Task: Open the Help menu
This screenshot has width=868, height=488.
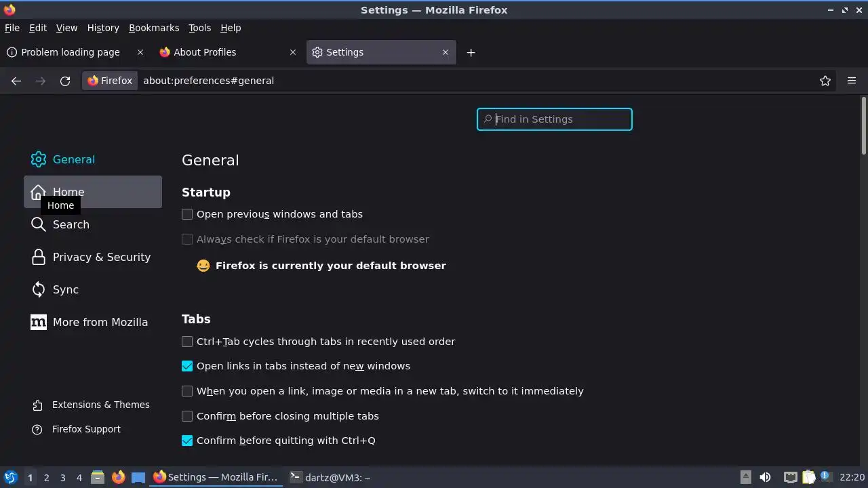Action: 231,28
